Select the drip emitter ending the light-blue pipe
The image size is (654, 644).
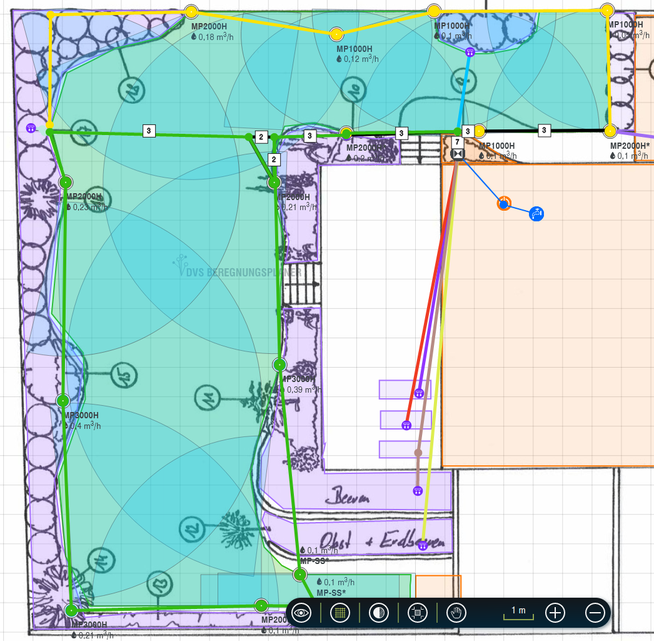tap(470, 52)
